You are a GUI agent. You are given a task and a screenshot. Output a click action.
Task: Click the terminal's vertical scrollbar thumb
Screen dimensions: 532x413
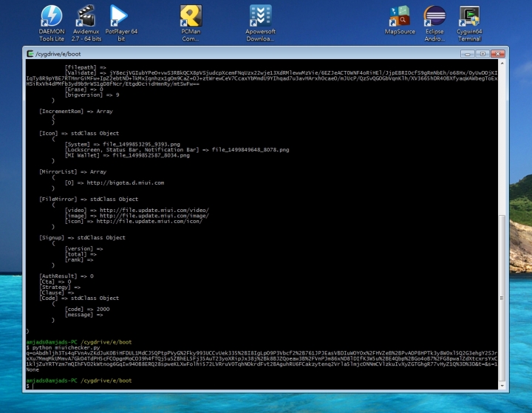(x=503, y=299)
